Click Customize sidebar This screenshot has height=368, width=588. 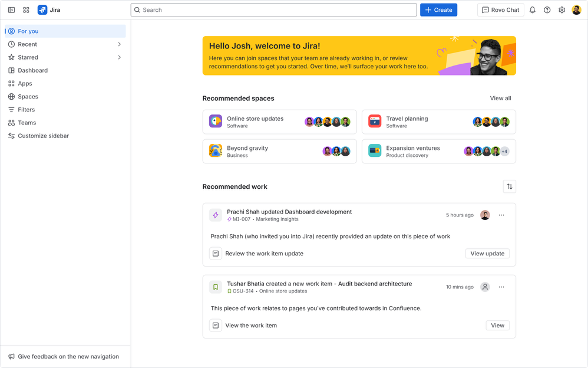65,136
